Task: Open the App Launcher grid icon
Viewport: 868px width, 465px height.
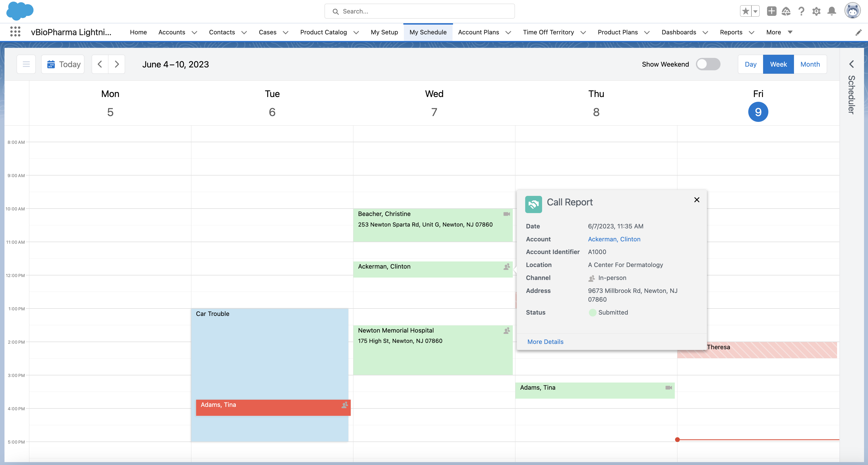Action: 15,32
